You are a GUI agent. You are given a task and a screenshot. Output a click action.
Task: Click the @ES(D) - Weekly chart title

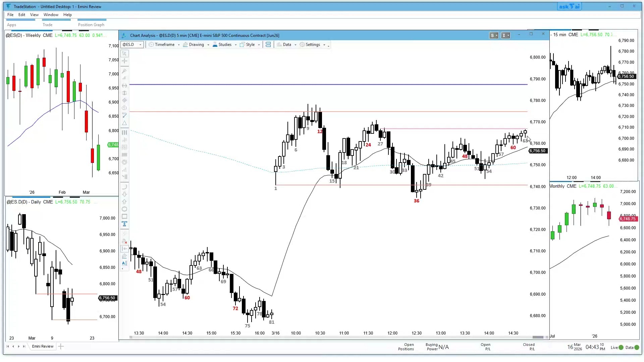pos(29,35)
